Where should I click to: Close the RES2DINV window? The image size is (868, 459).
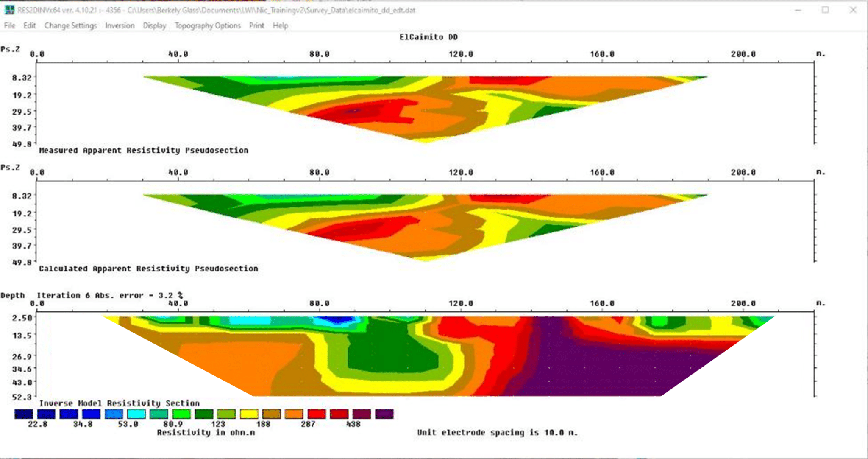(x=853, y=10)
